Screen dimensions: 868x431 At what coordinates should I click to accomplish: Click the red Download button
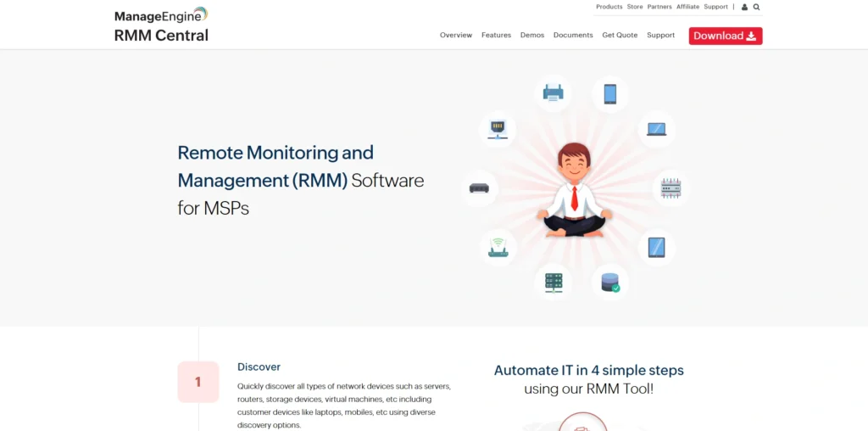tap(726, 36)
